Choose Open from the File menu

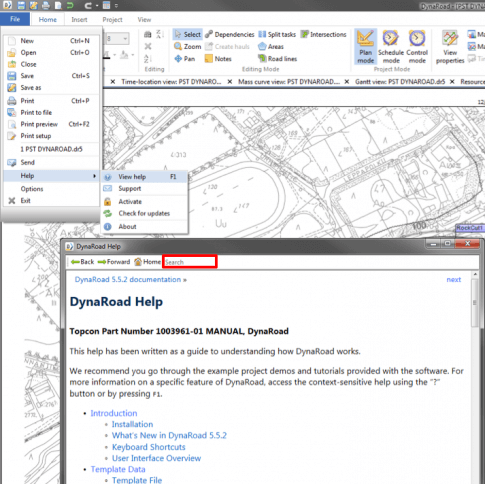point(52,52)
